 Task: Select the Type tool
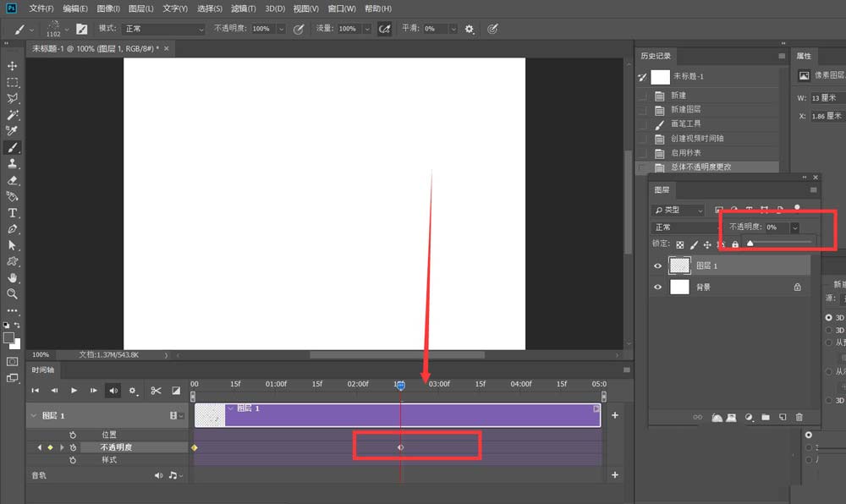(x=12, y=213)
